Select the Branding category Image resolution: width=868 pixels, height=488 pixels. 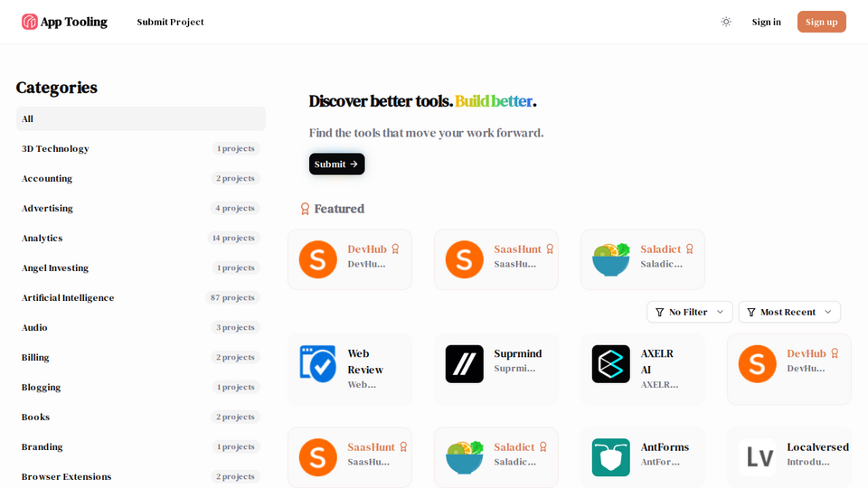(x=141, y=447)
